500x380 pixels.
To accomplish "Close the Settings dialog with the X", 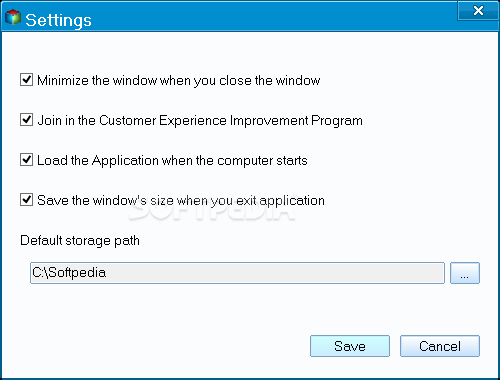I will coord(478,11).
